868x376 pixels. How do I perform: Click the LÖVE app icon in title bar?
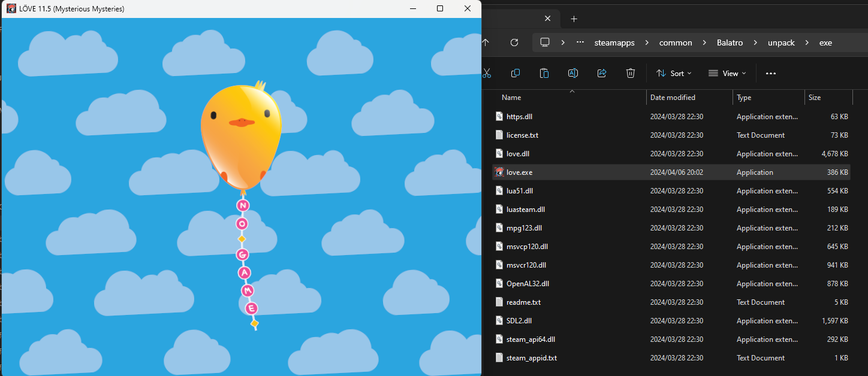[11, 8]
